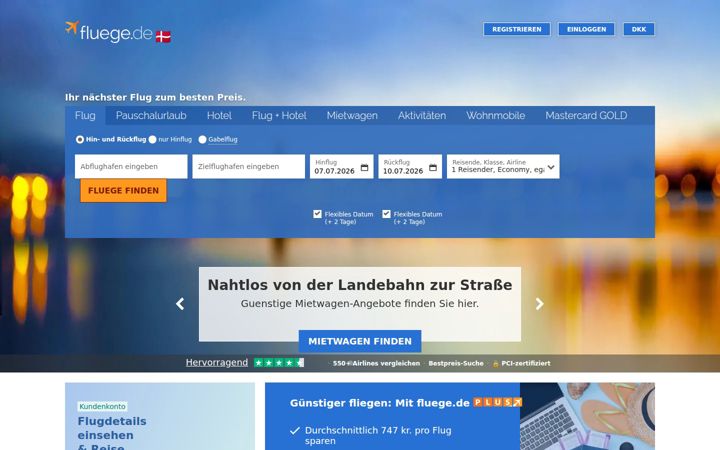Switch to the Hotel tab
The image size is (720, 450).
click(x=219, y=116)
